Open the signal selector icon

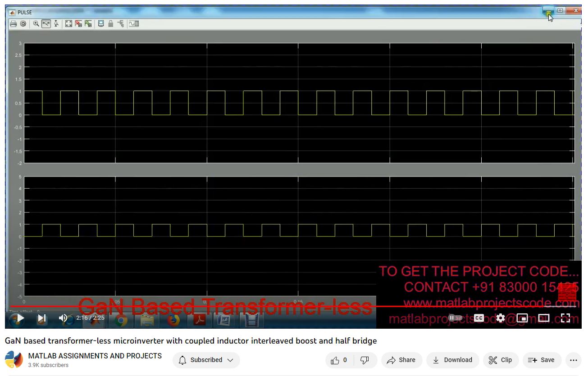point(121,23)
